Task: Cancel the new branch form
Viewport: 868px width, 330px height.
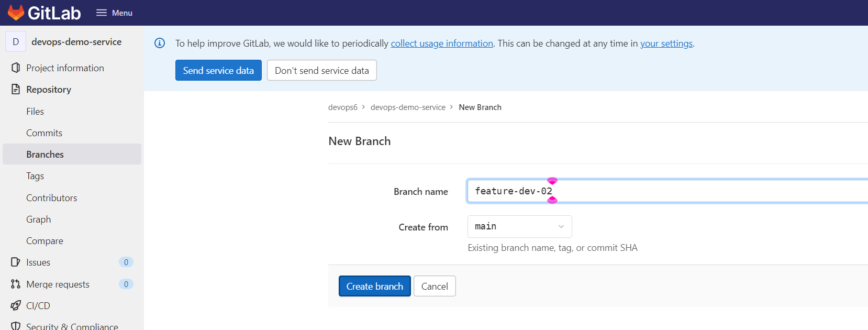Action: tap(435, 286)
